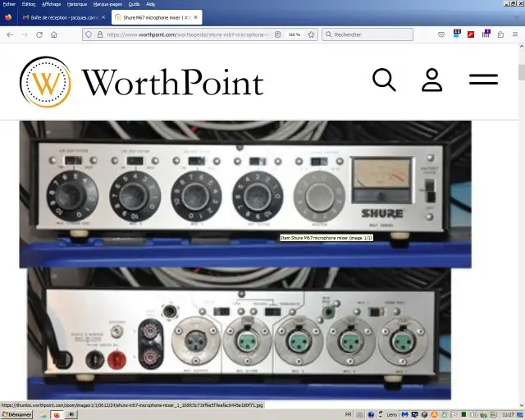The image size is (525, 420).
Task: Click the WorthPoint wordmark link
Action: click(173, 82)
